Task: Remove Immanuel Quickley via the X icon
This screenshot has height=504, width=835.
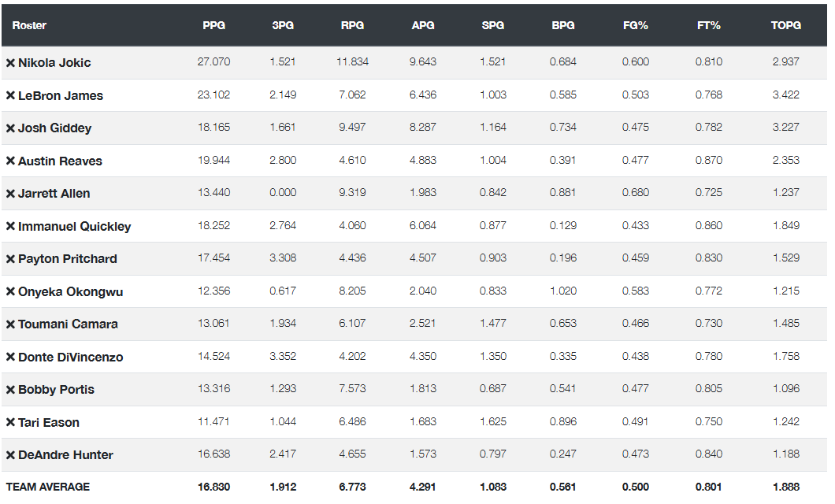Action: pyautogui.click(x=11, y=227)
